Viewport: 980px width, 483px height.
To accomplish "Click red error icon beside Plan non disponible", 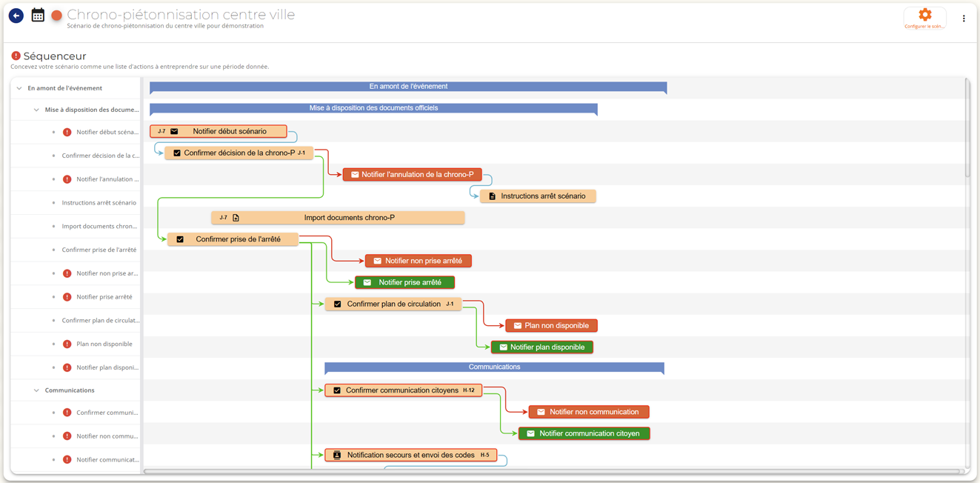I will click(67, 344).
